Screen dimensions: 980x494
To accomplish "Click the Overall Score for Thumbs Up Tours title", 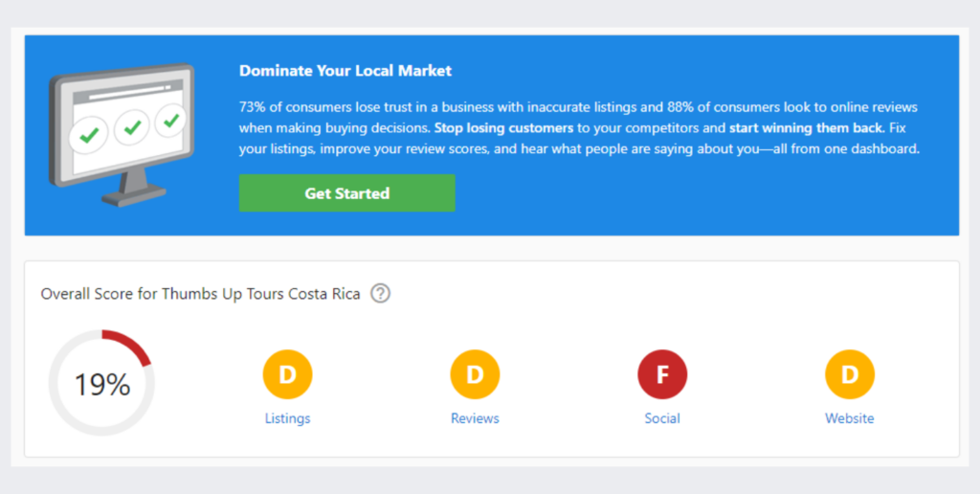I will click(x=201, y=294).
